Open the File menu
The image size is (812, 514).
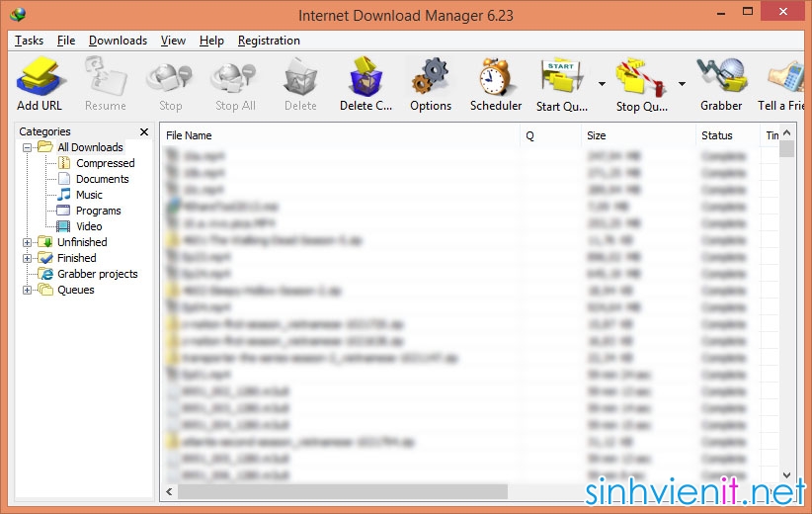pos(66,41)
